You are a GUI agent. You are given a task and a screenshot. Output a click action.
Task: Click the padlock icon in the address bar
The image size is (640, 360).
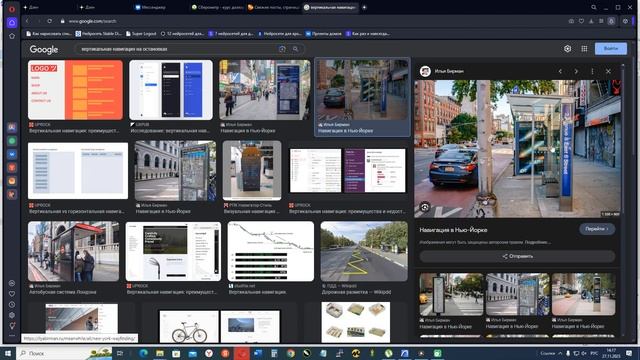pyautogui.click(x=62, y=21)
